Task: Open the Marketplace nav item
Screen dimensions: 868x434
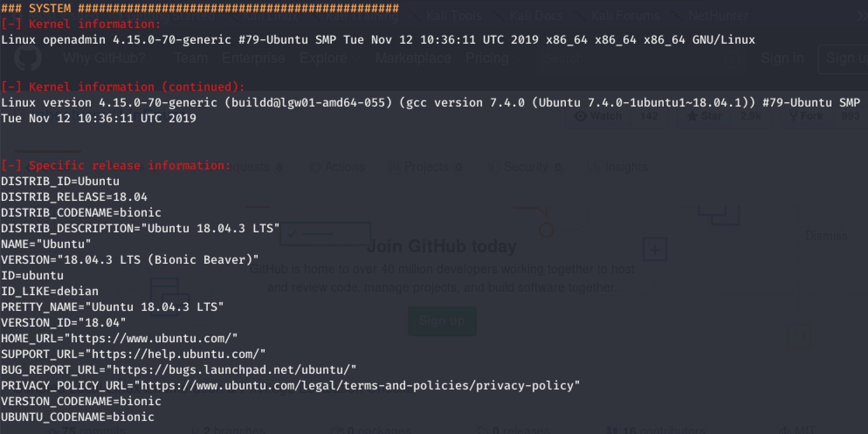Action: coord(413,58)
